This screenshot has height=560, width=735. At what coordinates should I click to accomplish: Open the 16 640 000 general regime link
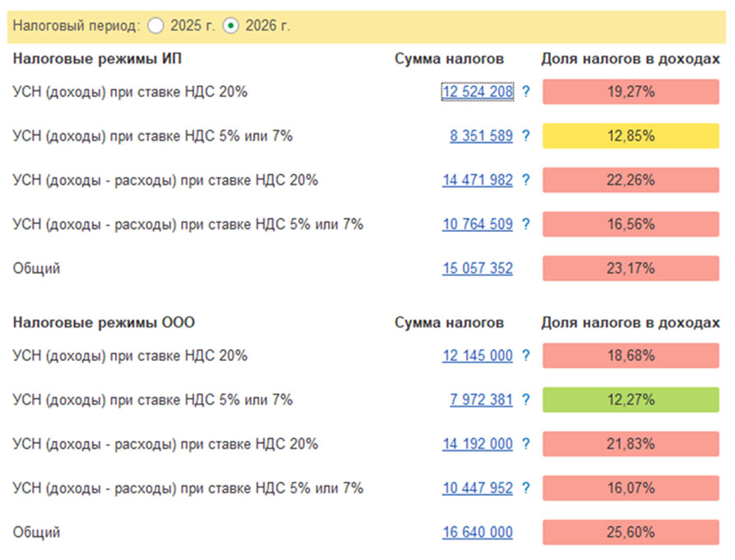click(477, 532)
